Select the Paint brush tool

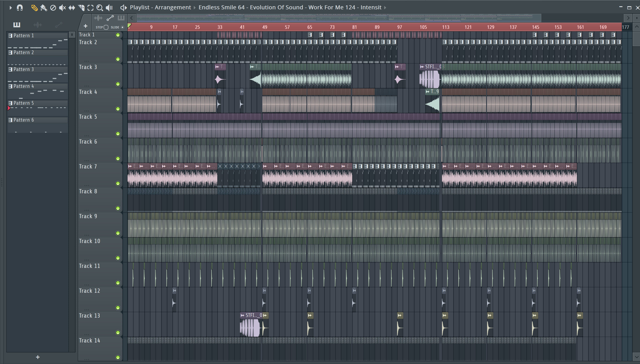[44, 8]
